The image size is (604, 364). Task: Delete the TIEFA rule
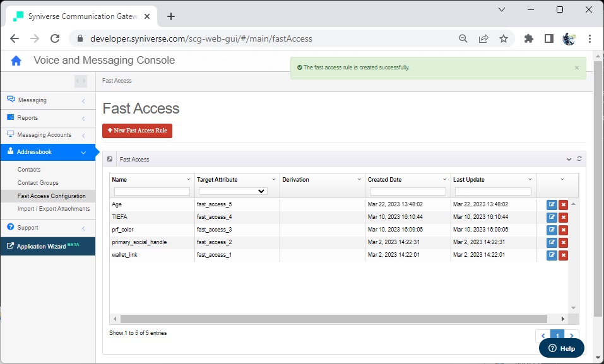[563, 217]
